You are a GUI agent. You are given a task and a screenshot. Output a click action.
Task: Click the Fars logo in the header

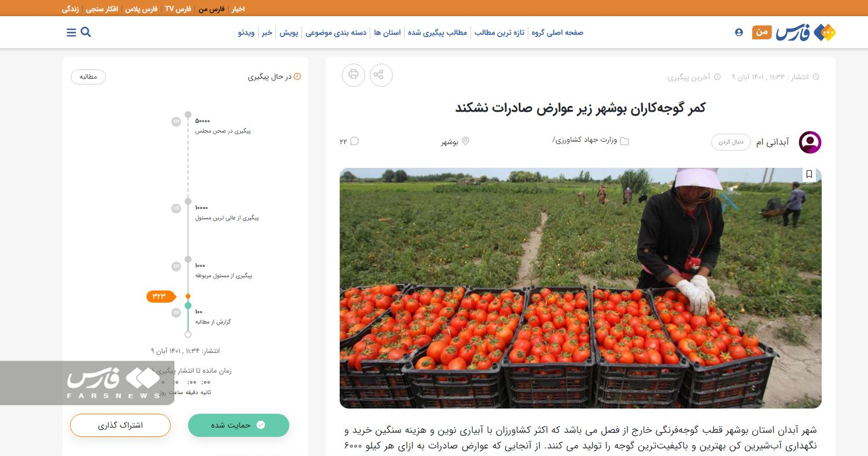(806, 32)
